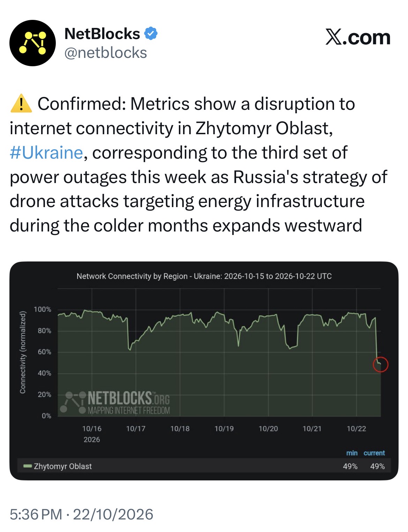The image size is (408, 532).
Task: Sort by the current column header
Action: pos(374,453)
